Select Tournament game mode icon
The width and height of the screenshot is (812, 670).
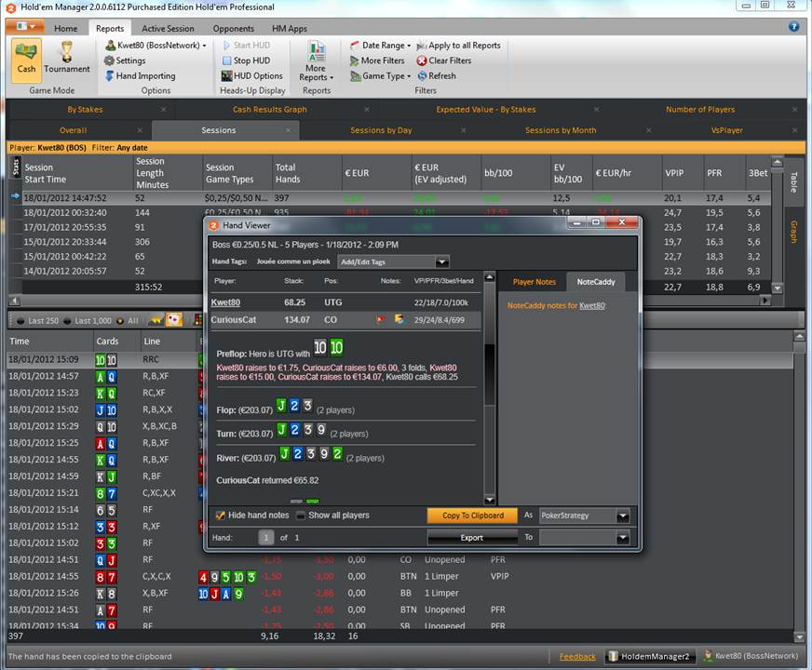pyautogui.click(x=66, y=60)
